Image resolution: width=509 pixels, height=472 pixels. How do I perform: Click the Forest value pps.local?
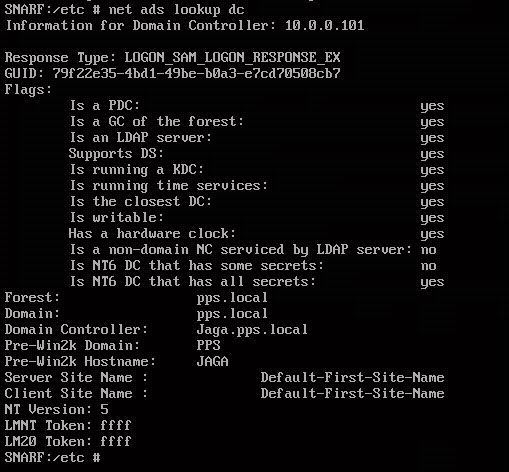click(x=232, y=298)
